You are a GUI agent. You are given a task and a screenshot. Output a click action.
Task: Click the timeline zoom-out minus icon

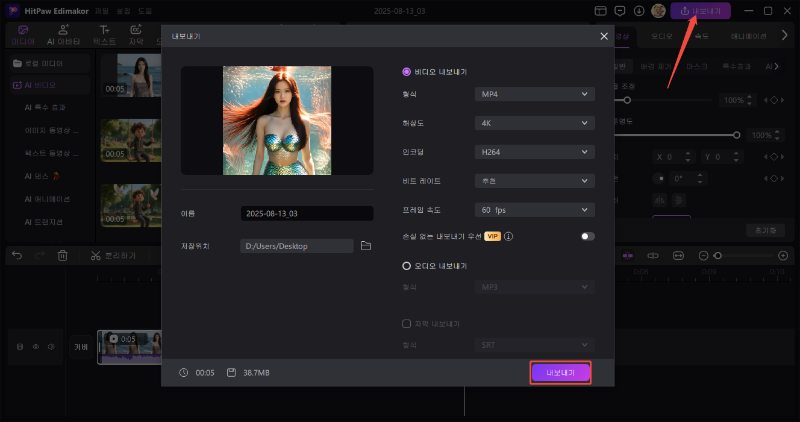tap(705, 256)
